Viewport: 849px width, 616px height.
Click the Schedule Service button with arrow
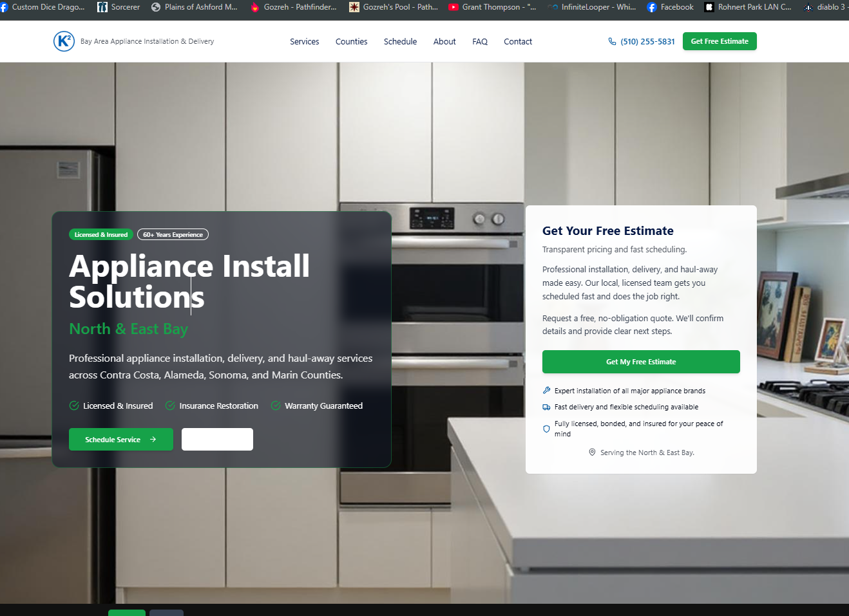tap(120, 439)
